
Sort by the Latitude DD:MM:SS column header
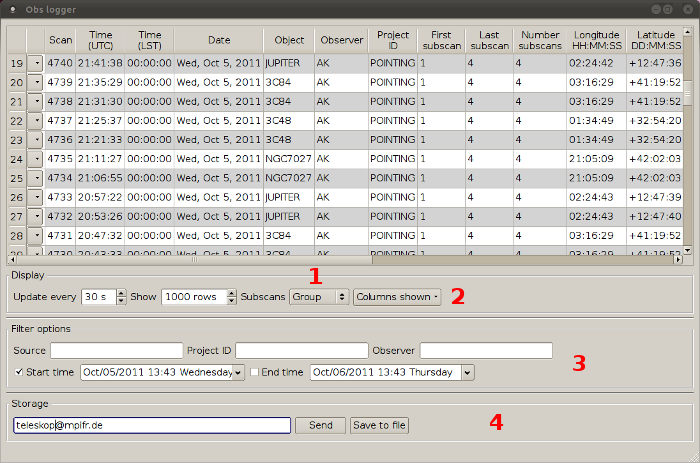tap(655, 40)
